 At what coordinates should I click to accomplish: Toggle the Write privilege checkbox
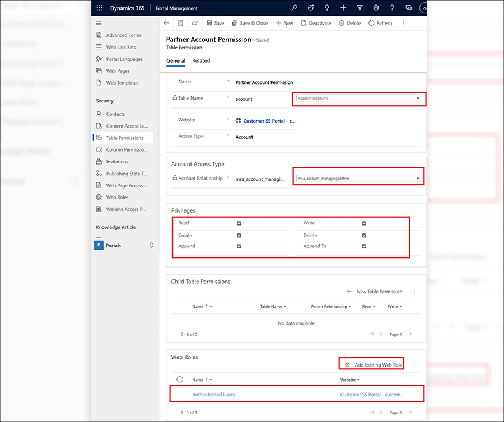364,223
